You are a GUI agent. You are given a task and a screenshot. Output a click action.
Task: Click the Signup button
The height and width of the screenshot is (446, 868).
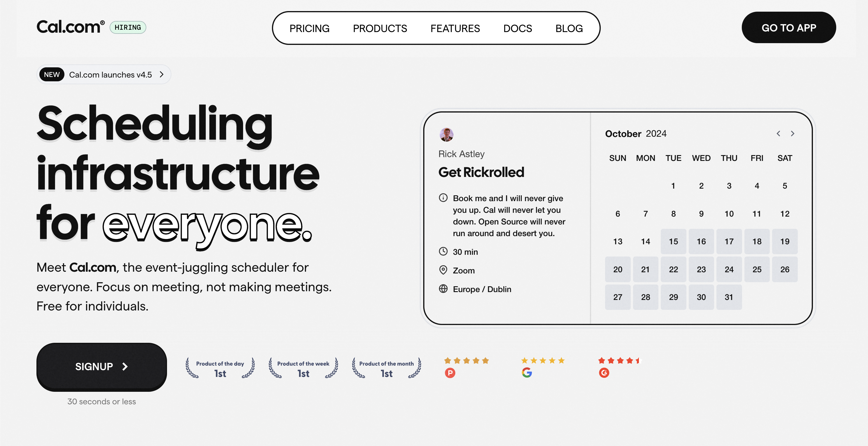point(101,367)
